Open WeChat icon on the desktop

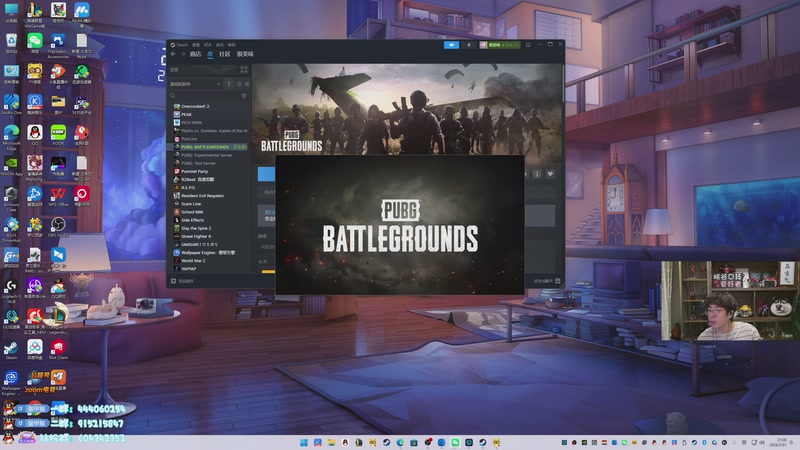pos(35,44)
